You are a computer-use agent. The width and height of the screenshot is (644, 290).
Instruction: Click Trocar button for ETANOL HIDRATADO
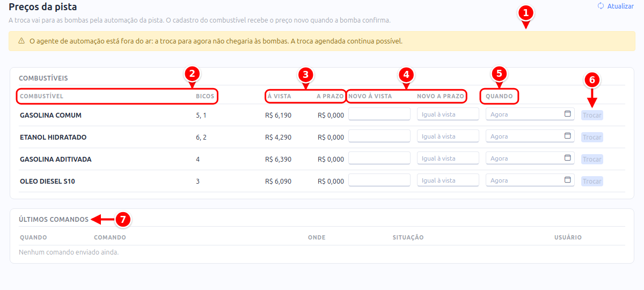point(592,137)
